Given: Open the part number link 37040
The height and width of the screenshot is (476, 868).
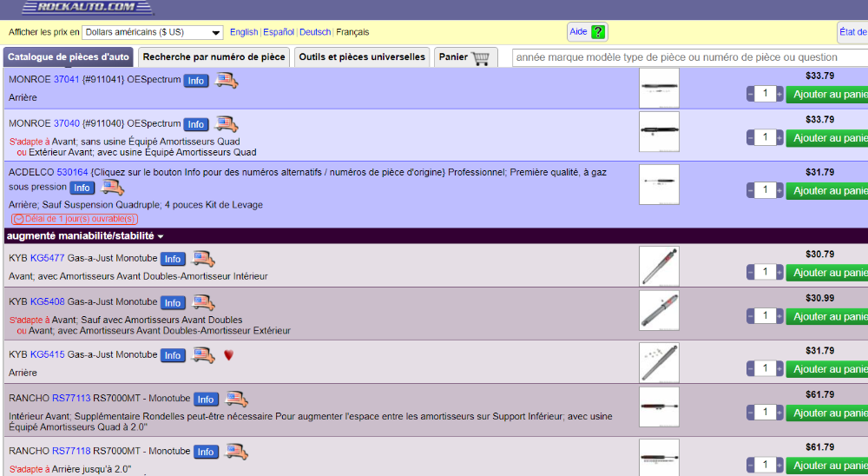Looking at the screenshot, I should (x=67, y=123).
